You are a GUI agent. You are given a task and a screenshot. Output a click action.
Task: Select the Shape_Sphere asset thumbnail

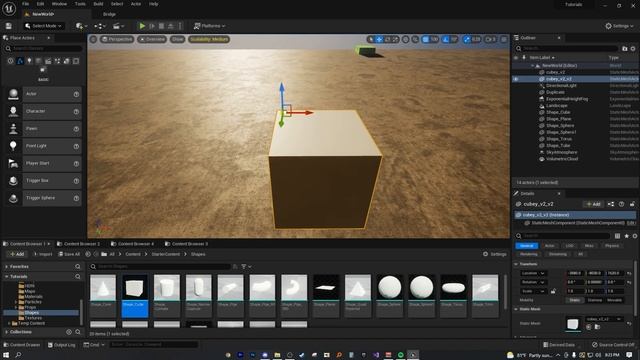point(389,296)
